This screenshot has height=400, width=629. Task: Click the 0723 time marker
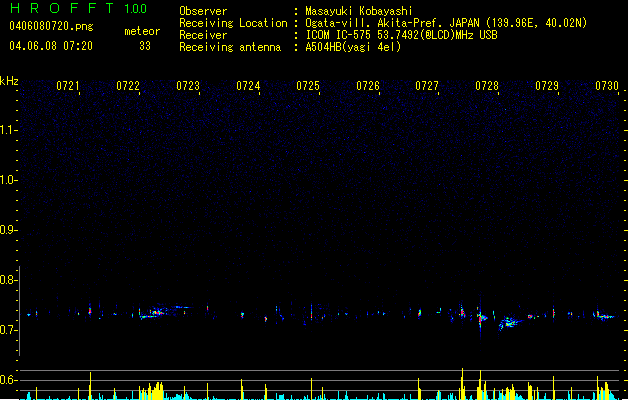click(x=188, y=86)
